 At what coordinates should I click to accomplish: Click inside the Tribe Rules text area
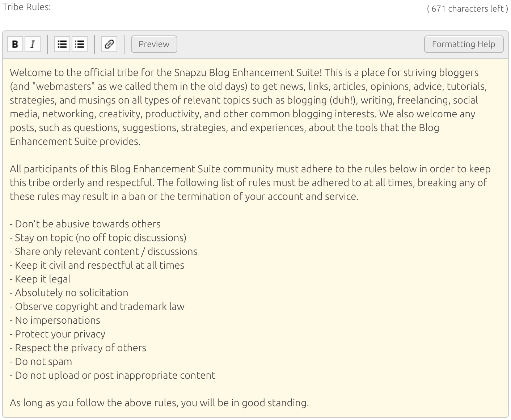coord(255,238)
